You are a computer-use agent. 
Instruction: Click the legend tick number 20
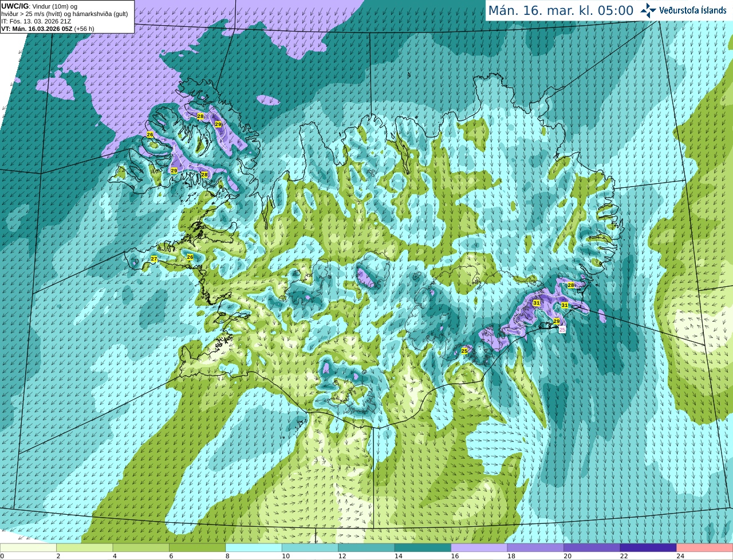click(x=568, y=556)
